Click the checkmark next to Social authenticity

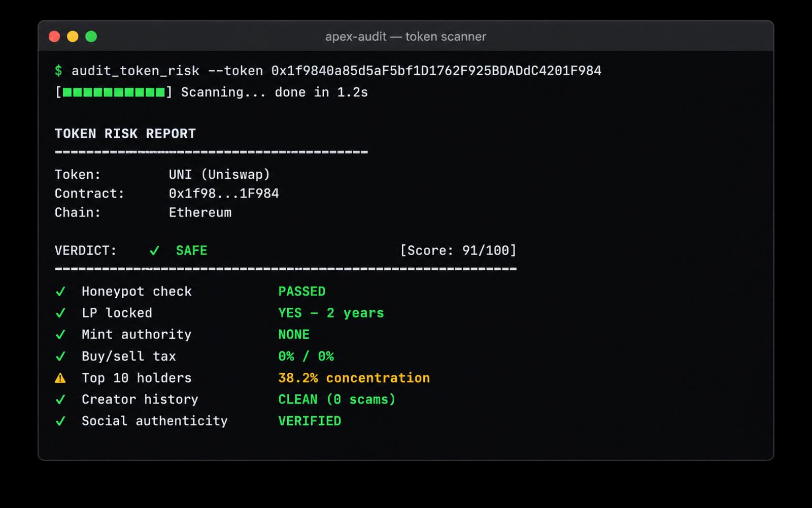pyautogui.click(x=60, y=421)
